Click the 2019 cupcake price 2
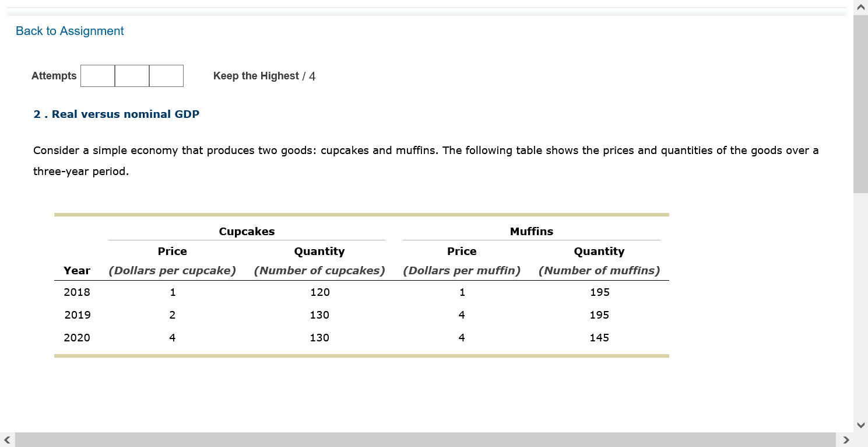The width and height of the screenshot is (868, 447). [x=172, y=315]
